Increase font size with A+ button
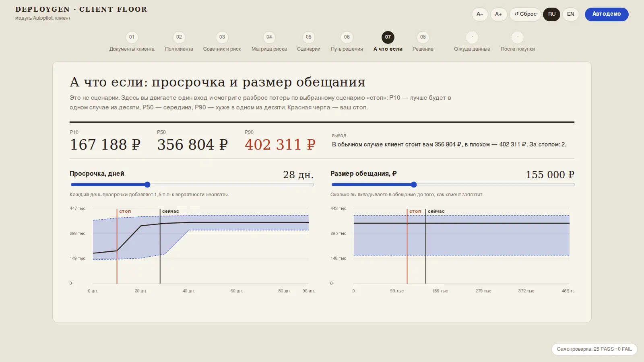Image resolution: width=644 pixels, height=362 pixels. tap(498, 14)
